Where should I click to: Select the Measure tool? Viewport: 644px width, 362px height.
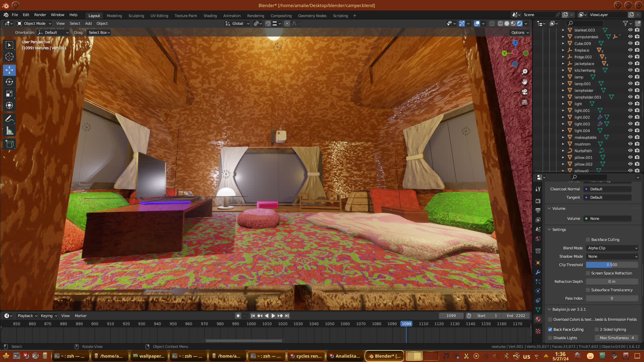9,131
